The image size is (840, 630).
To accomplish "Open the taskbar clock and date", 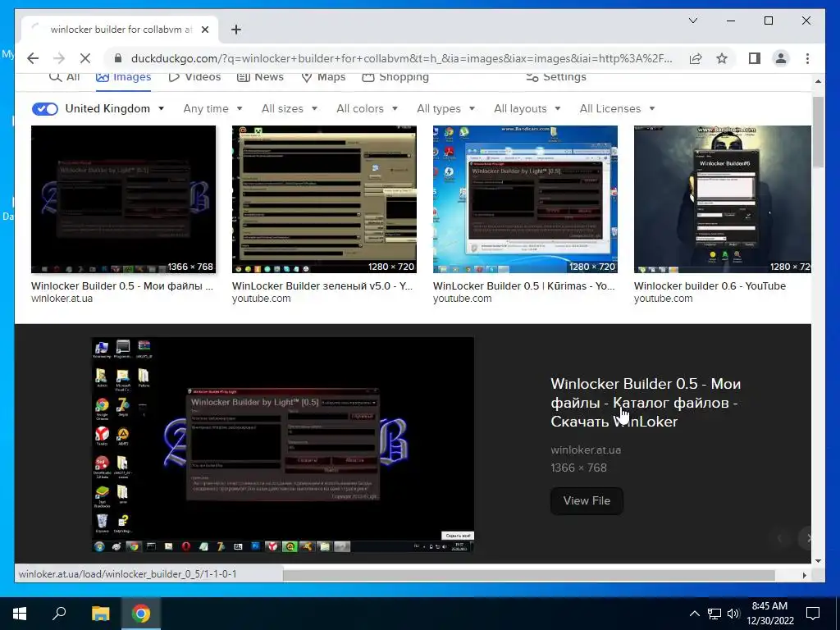I will (769, 614).
